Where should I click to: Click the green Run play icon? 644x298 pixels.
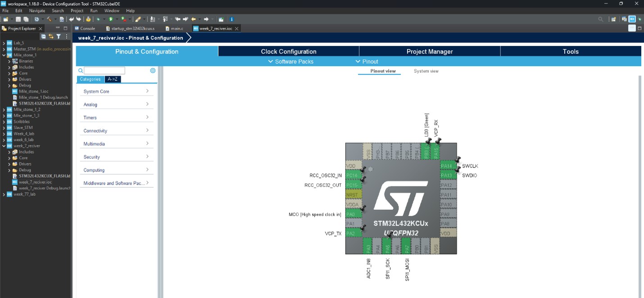111,19
